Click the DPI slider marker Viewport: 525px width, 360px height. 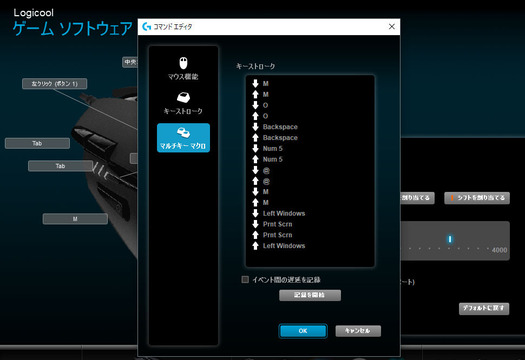coord(450,239)
